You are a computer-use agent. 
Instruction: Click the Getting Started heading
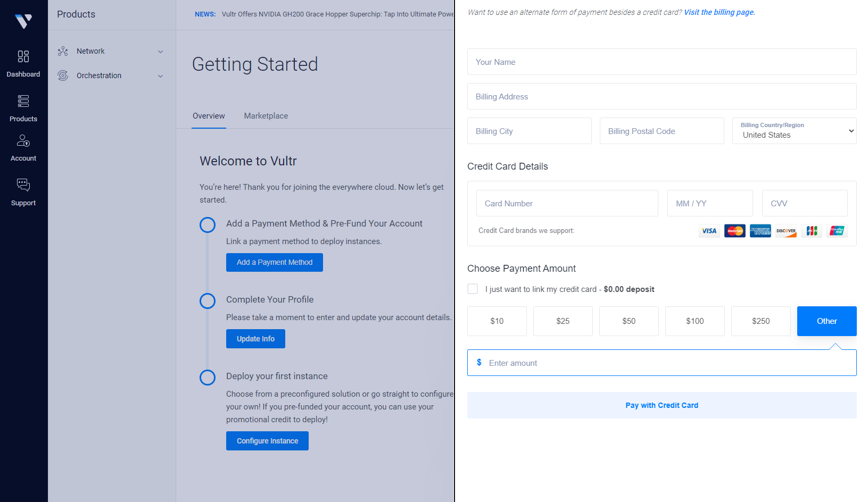[255, 64]
